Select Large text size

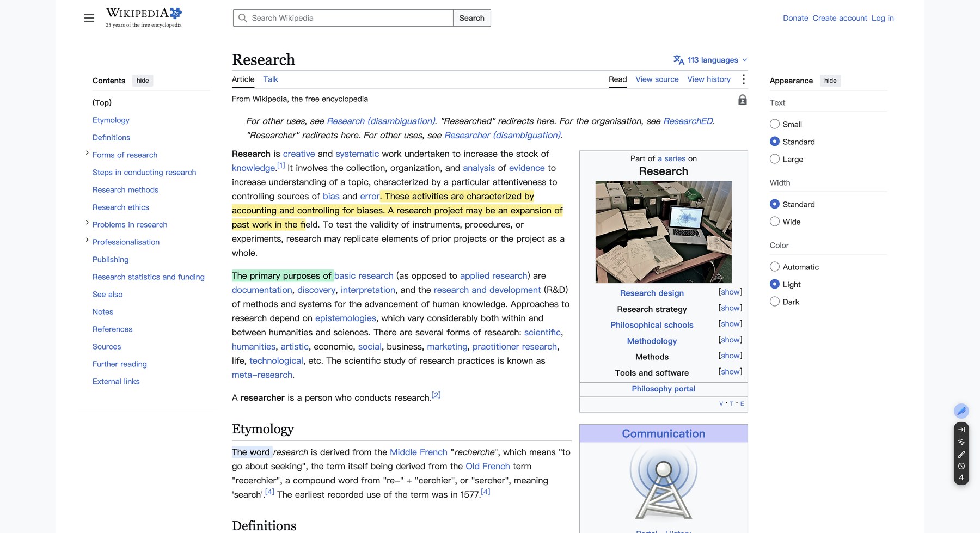pos(774,159)
